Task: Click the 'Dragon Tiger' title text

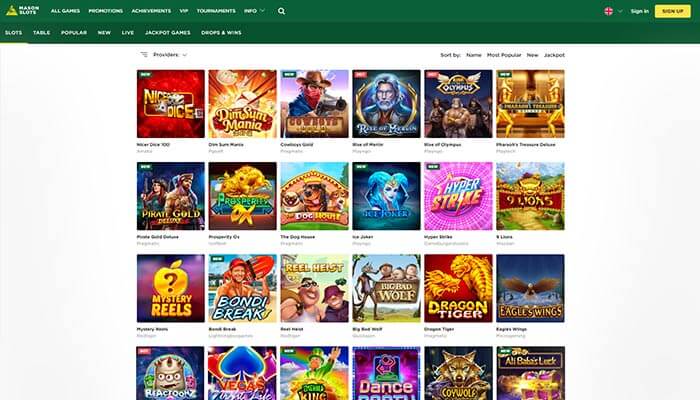Action: [x=438, y=329]
